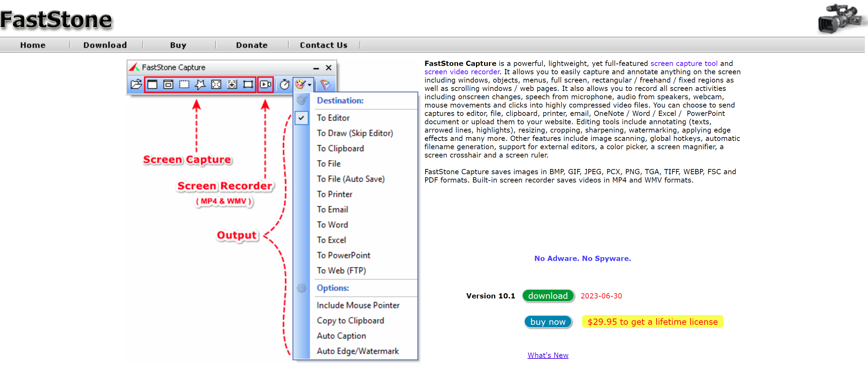This screenshot has height=372, width=868.
Task: Click the green download button
Action: click(x=548, y=296)
